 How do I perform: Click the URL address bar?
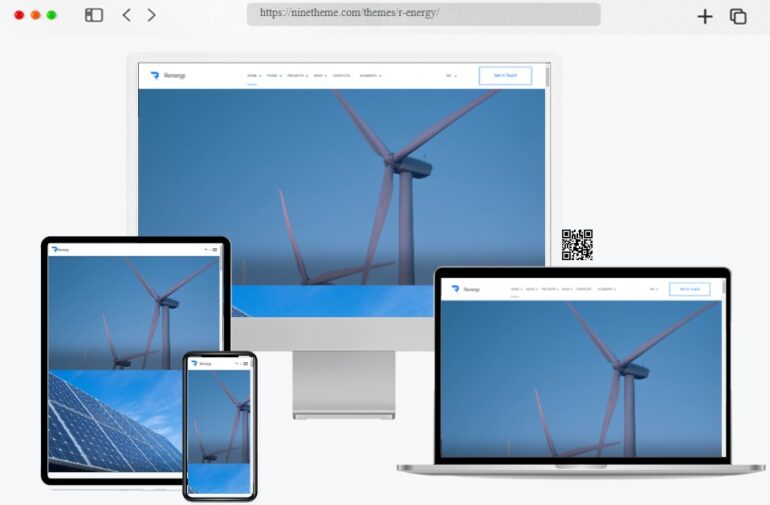pyautogui.click(x=423, y=14)
